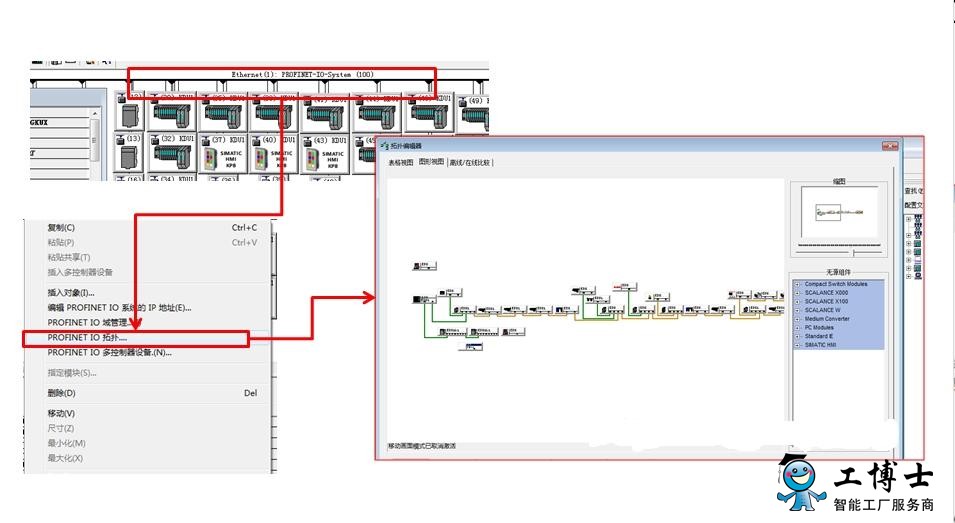The height and width of the screenshot is (523, 955).
Task: Switch to the 图形视图 tab
Action: click(x=431, y=163)
